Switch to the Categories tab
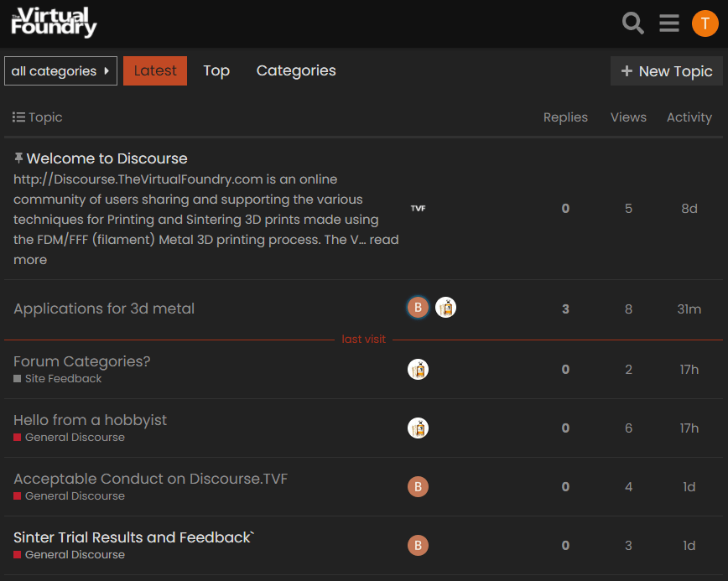This screenshot has width=728, height=581. [x=296, y=70]
